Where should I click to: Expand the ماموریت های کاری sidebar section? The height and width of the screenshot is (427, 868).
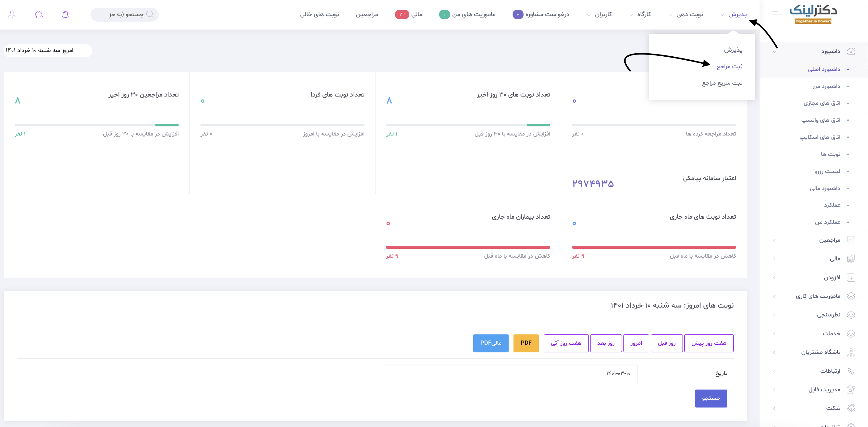click(x=774, y=296)
